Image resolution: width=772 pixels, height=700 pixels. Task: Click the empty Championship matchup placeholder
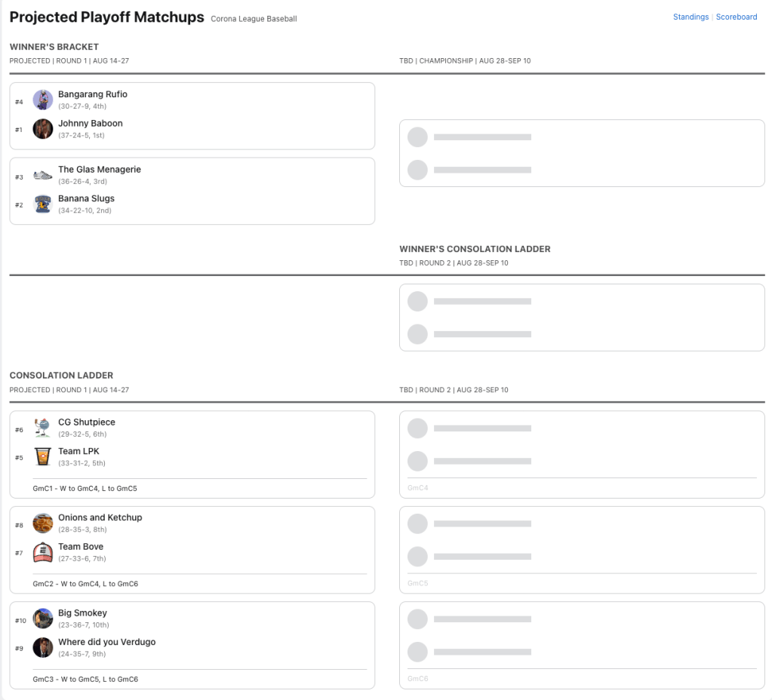[581, 153]
